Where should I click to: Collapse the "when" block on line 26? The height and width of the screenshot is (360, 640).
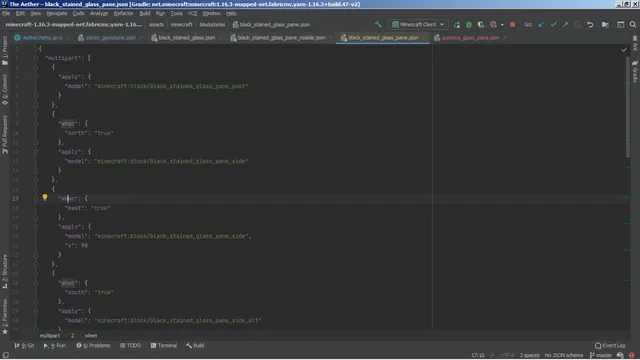36,283
